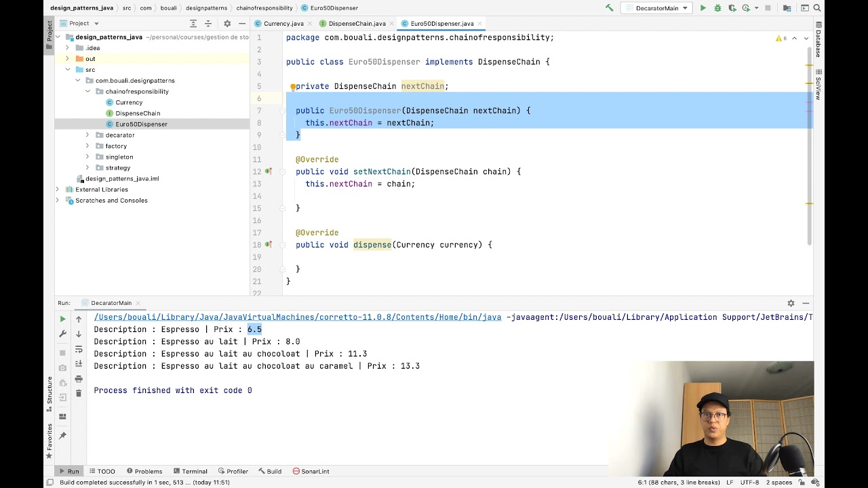Click the up arrow in Run console
The height and width of the screenshot is (488, 868).
click(79, 319)
